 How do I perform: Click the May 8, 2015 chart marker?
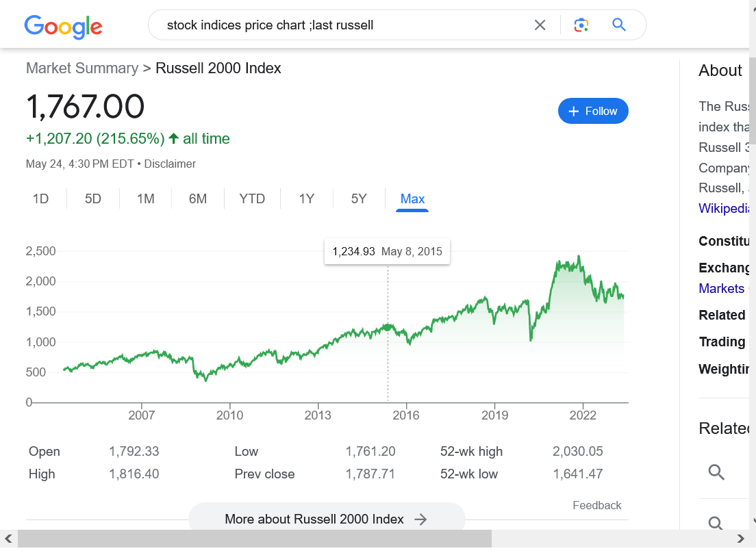click(388, 327)
